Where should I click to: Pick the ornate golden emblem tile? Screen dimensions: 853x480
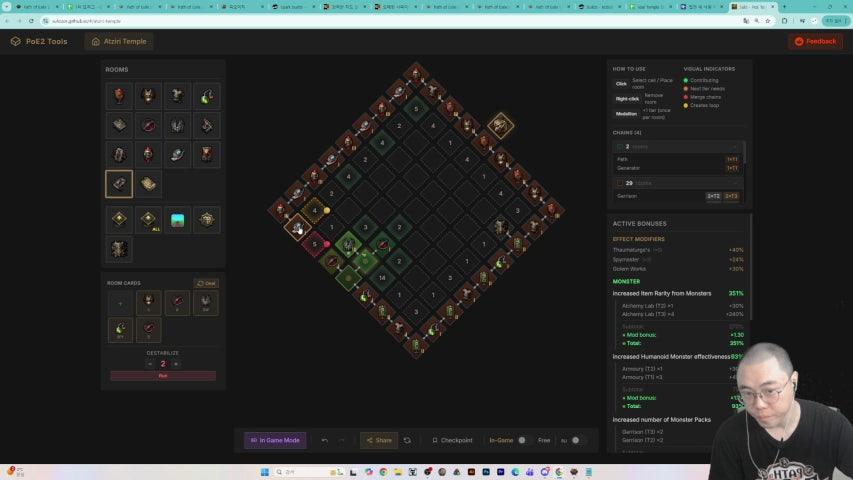pyautogui.click(x=207, y=220)
